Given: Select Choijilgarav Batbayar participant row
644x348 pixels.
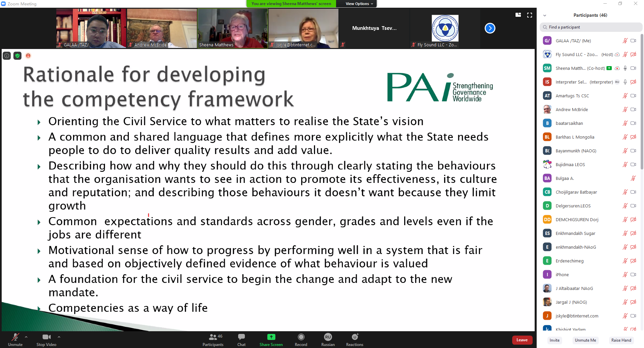Looking at the screenshot, I should (590, 192).
